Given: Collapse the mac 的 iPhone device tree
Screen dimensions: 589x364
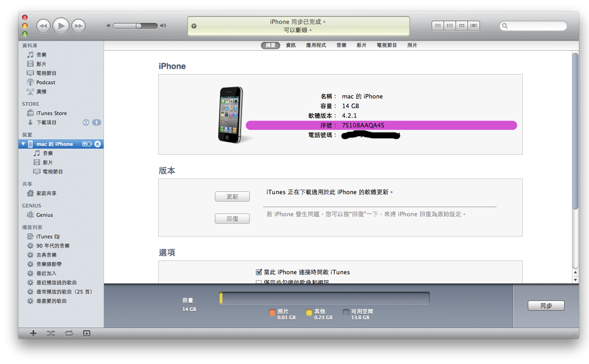Looking at the screenshot, I should tap(23, 144).
